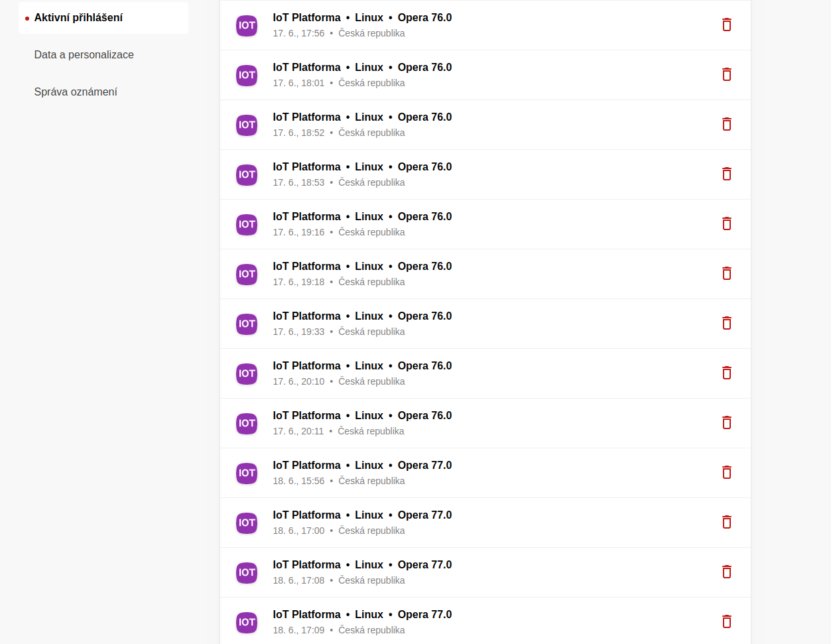
Task: Click the IOT logo of the 20:10 session
Action: [247, 373]
